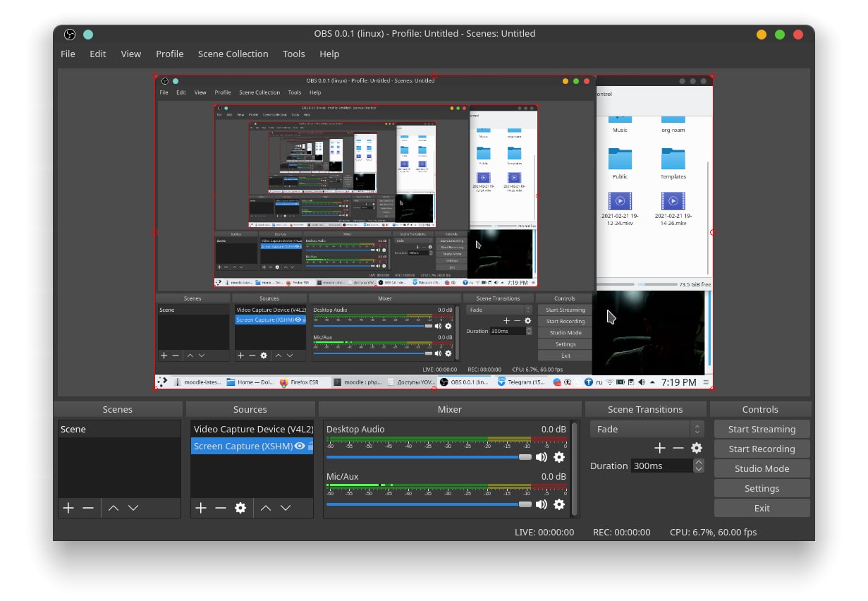Move the selected source down in Sources dock
868x601 pixels.
tap(286, 508)
